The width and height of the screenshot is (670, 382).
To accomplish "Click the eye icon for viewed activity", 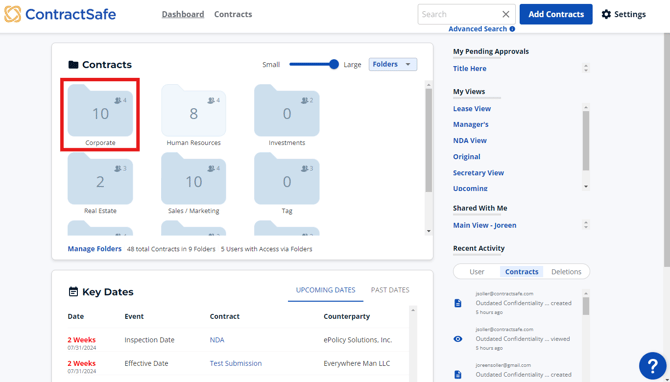I will coord(458,339).
